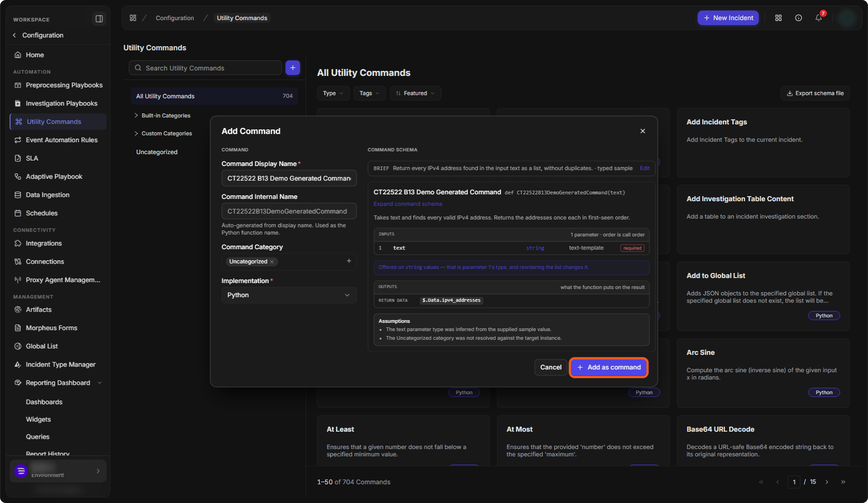Image resolution: width=868 pixels, height=503 pixels.
Task: Open Data Ingestion
Action: pos(58,195)
